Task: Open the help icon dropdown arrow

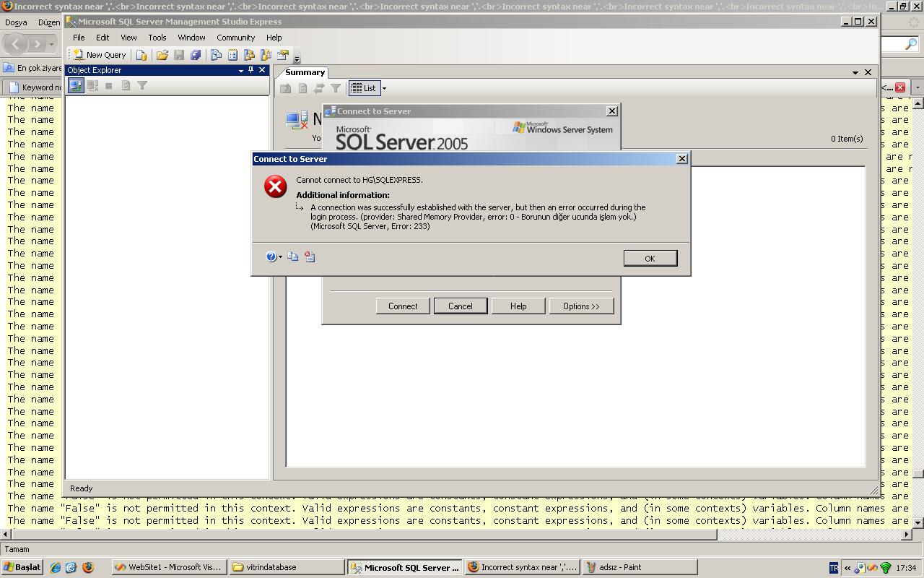Action: point(280,257)
